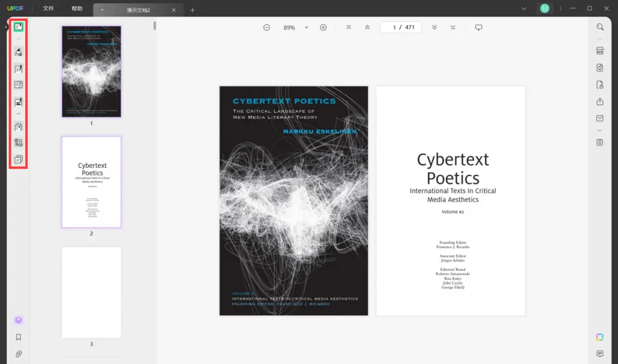This screenshot has width=618, height=364.
Task: Click the UPDF logo
Action: coord(15,8)
